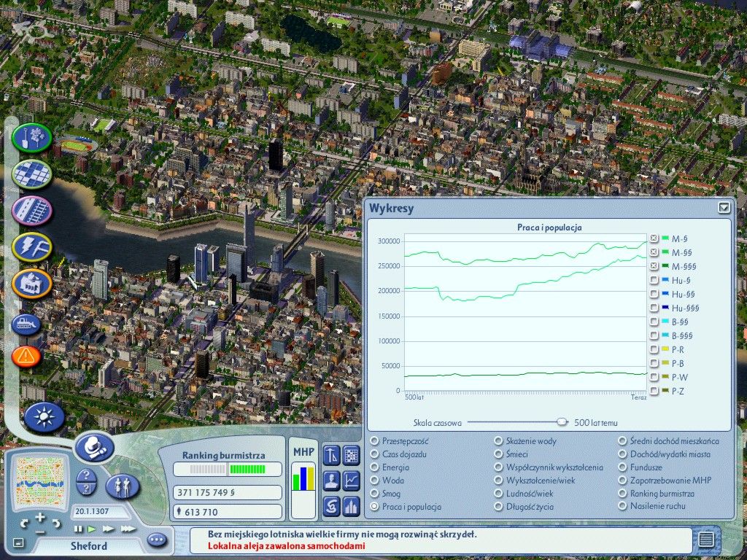
Task: Enable the Hu-§§ graph line checkbox
Action: [654, 294]
